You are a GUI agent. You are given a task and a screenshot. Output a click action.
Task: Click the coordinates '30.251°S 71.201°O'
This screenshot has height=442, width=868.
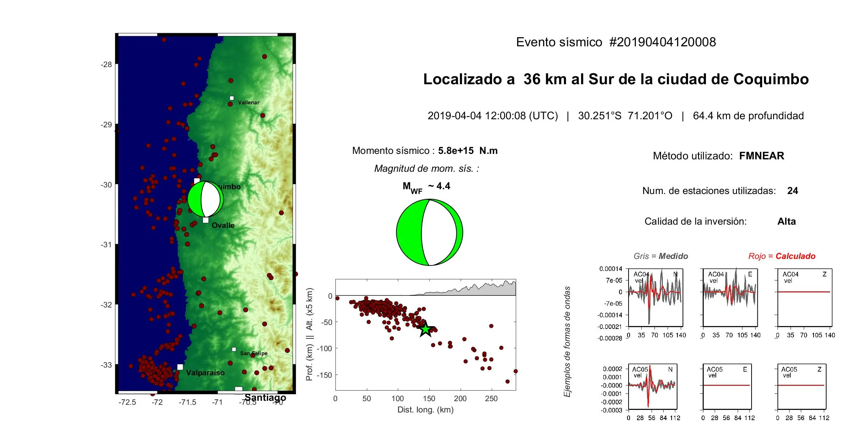625,116
